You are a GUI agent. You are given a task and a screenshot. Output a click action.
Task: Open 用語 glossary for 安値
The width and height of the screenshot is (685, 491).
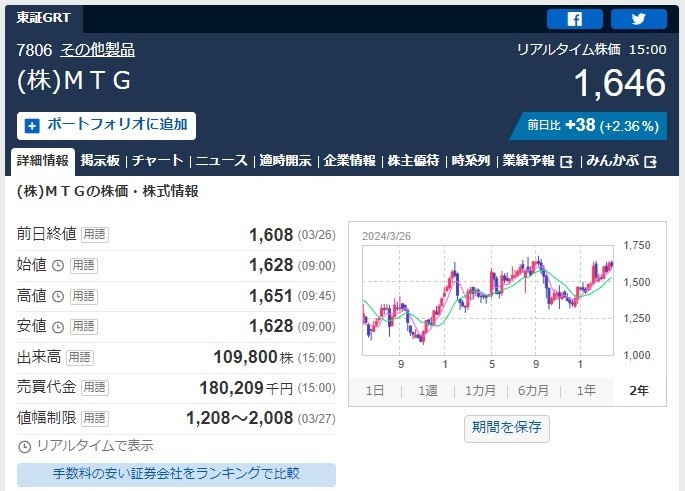click(x=84, y=326)
